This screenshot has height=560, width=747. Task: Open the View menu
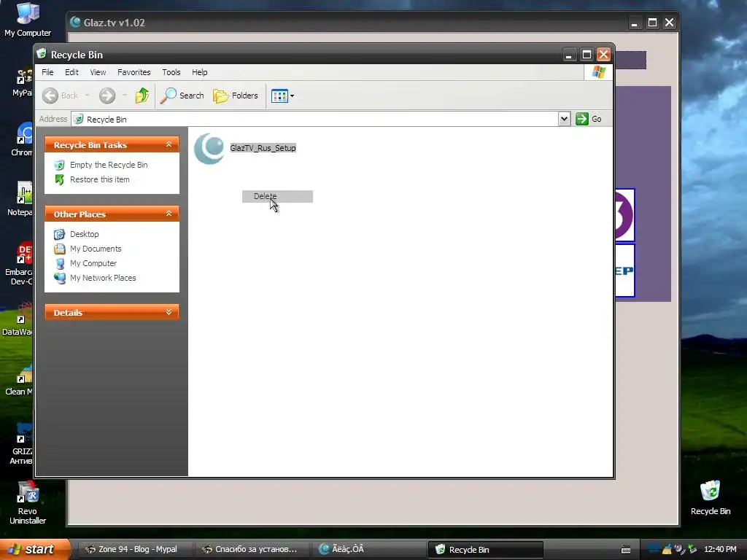point(98,72)
